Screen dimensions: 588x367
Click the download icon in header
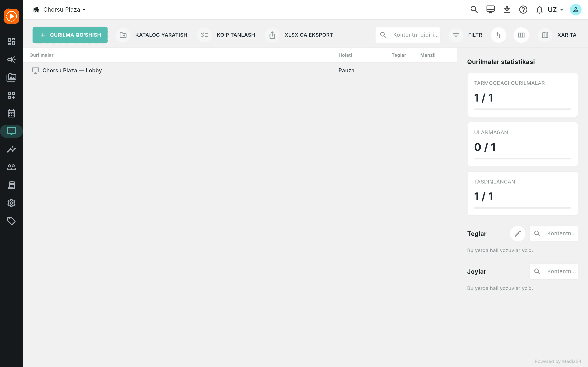(x=507, y=10)
